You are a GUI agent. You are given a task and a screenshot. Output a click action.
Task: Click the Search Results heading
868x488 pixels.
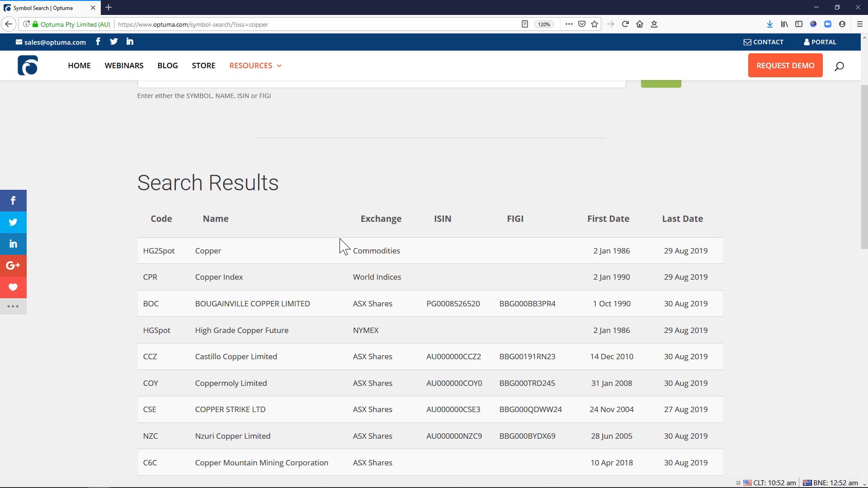(x=208, y=183)
